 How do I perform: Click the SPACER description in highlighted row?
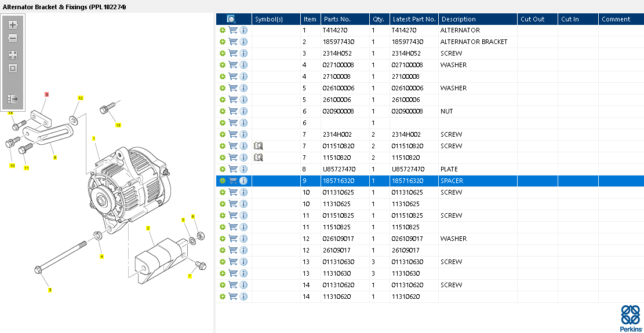452,181
